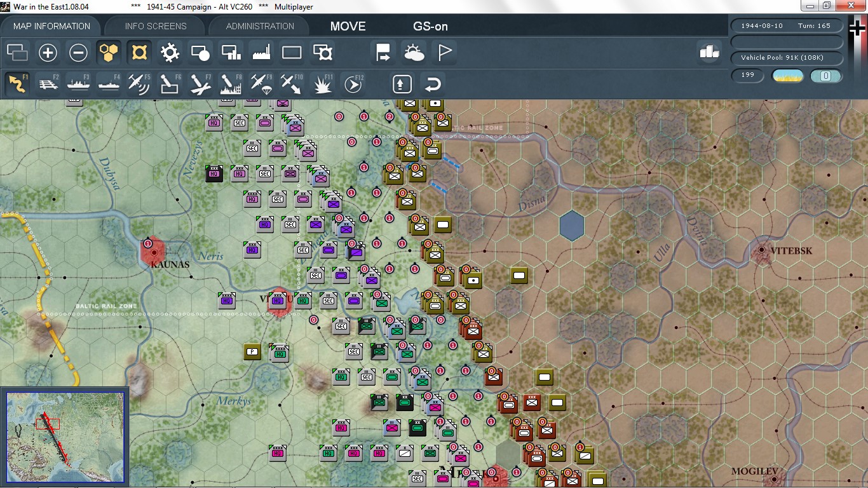
Task: Toggle the highlighted enemy hex control overlay
Action: pos(139,53)
